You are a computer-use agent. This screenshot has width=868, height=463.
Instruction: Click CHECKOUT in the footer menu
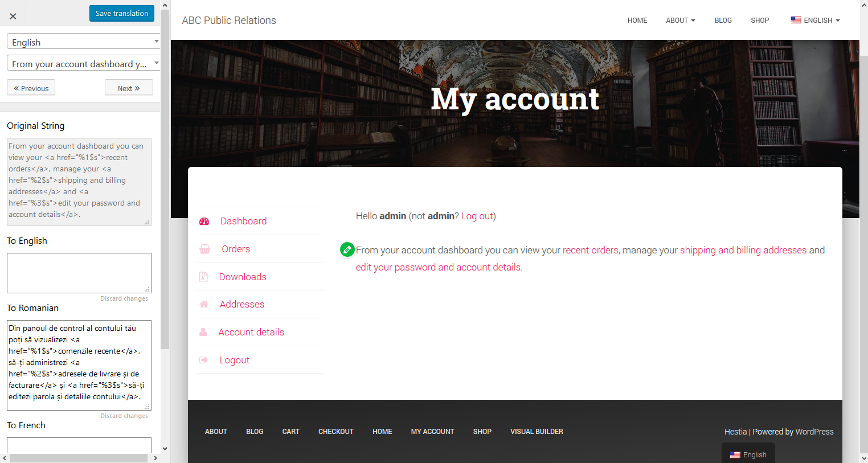336,432
